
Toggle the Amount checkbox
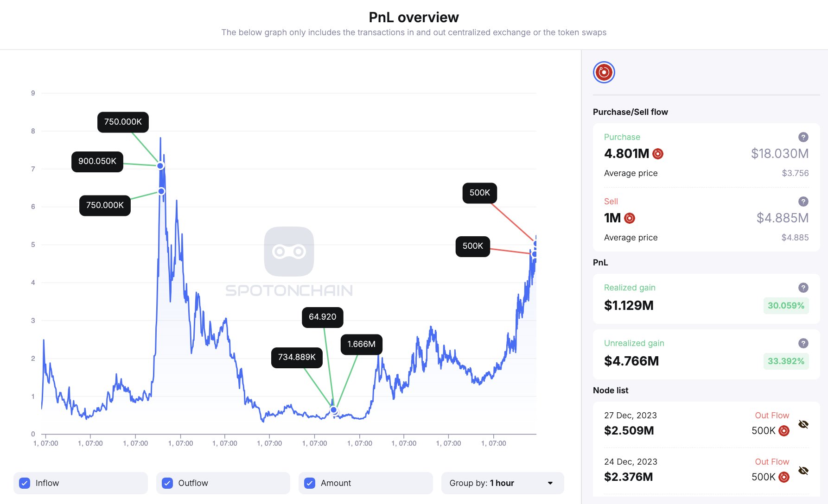pyautogui.click(x=310, y=483)
